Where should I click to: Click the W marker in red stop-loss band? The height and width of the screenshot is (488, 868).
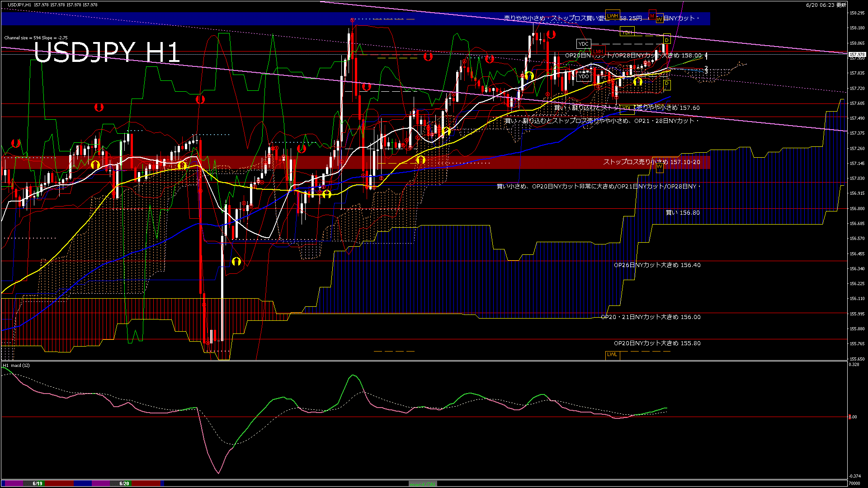click(659, 167)
